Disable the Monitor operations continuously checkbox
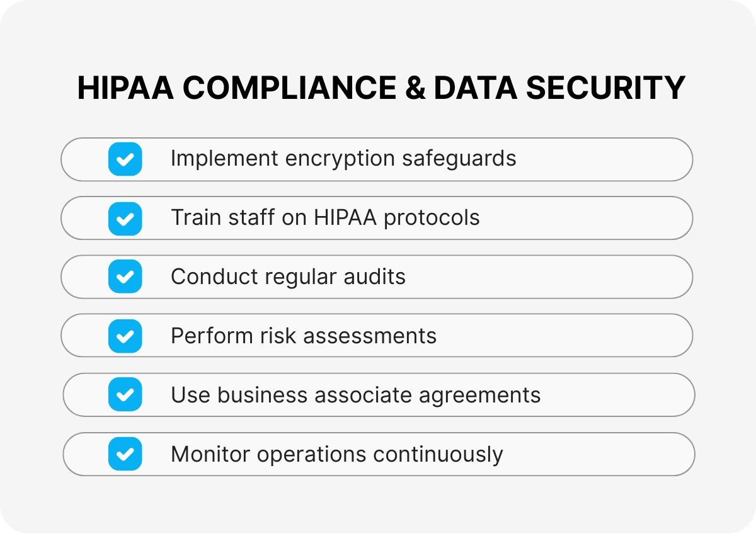756x536 pixels. pos(125,453)
